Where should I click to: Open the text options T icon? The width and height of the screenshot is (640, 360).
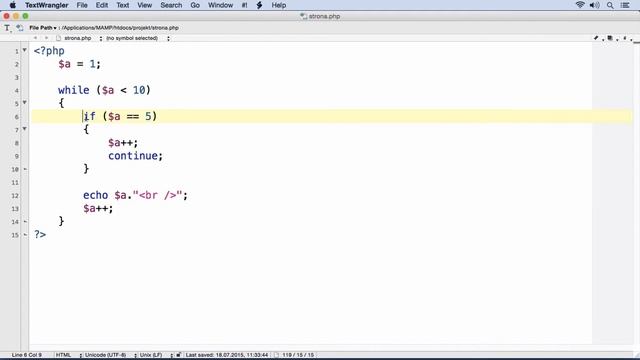tap(7, 28)
